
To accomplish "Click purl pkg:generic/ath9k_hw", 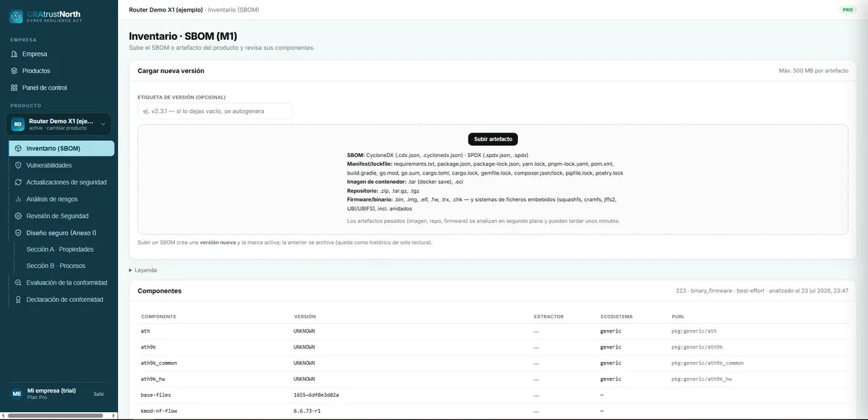I will tap(702, 379).
